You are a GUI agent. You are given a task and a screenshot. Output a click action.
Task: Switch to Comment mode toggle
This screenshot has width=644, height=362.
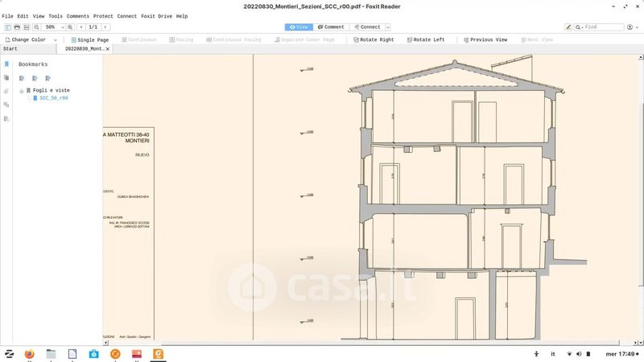(330, 27)
